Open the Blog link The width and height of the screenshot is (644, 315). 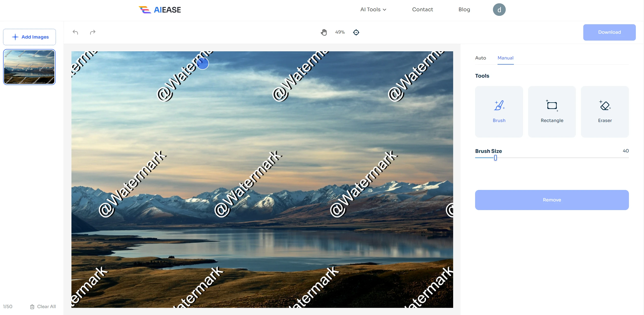[x=464, y=10]
